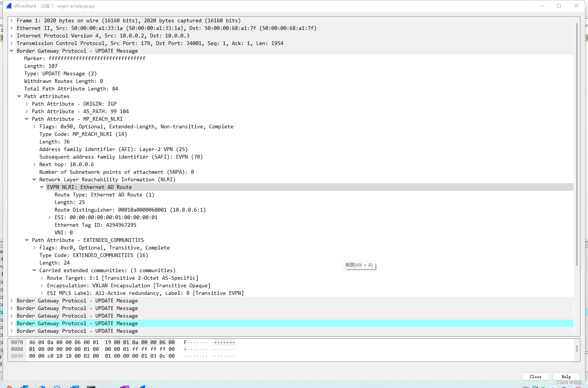This screenshot has height=388, width=588.
Task: Close the packet window using X
Action: (576, 6)
